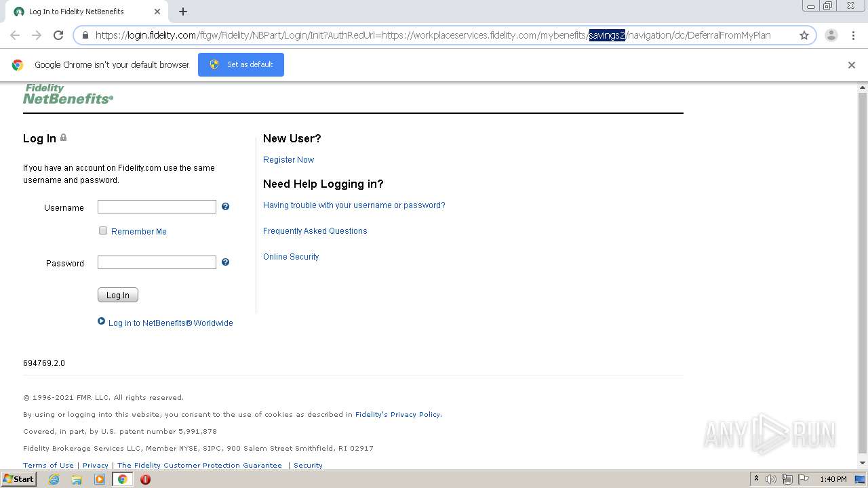Click Set as default button
Viewport: 868px width, 488px height.
pyautogui.click(x=241, y=64)
